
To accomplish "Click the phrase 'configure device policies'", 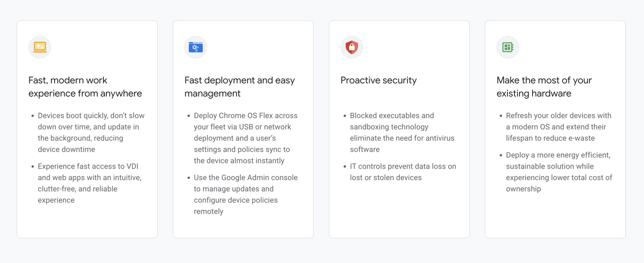I will click(x=236, y=200).
